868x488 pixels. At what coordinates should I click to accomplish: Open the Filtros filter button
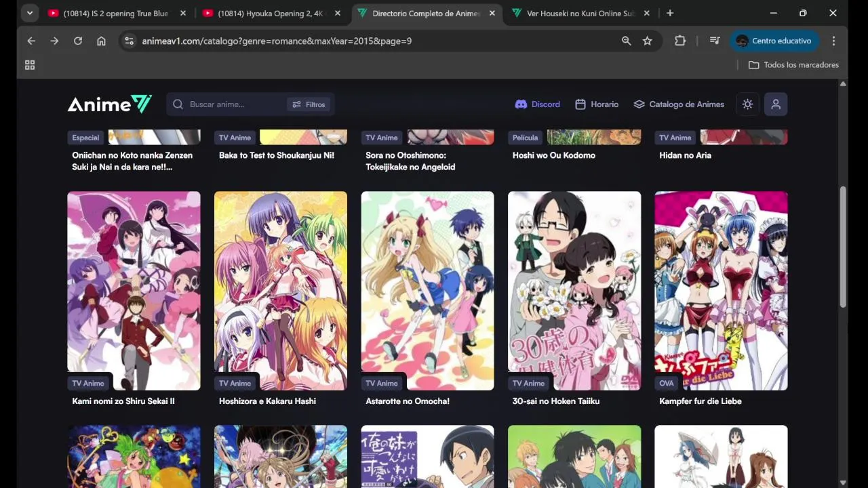pos(309,104)
